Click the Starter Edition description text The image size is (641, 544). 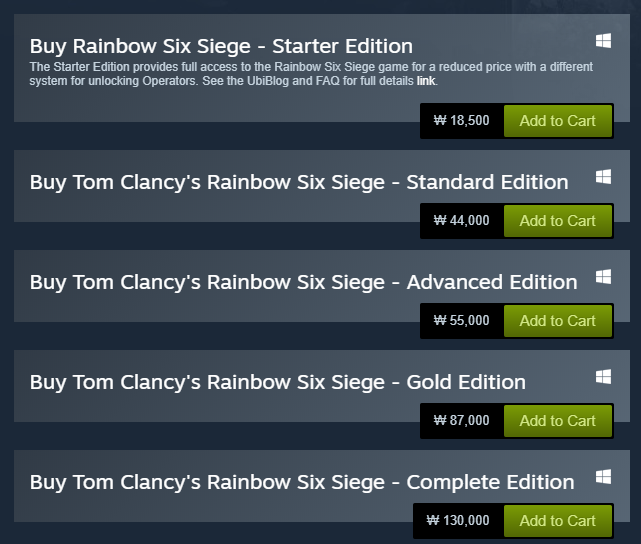pos(311,74)
